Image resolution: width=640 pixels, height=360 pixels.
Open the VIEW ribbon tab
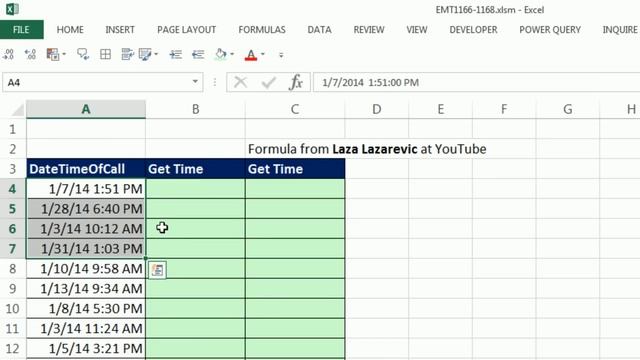point(417,30)
